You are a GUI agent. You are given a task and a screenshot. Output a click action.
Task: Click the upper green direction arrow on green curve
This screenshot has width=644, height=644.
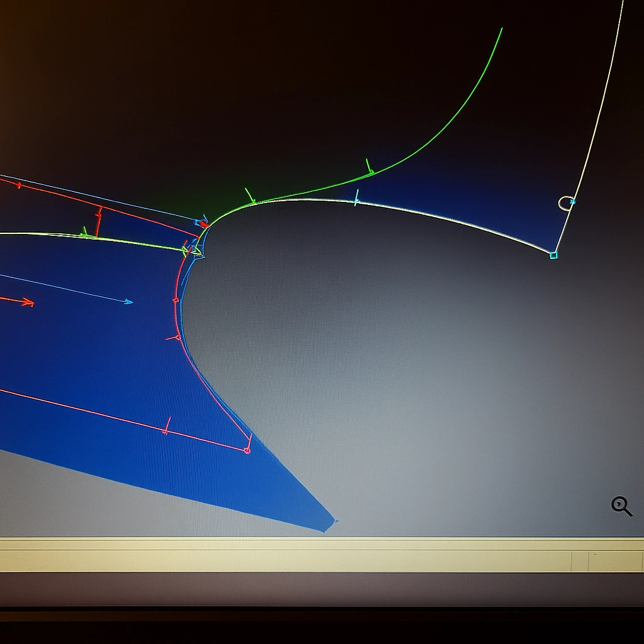(370, 168)
